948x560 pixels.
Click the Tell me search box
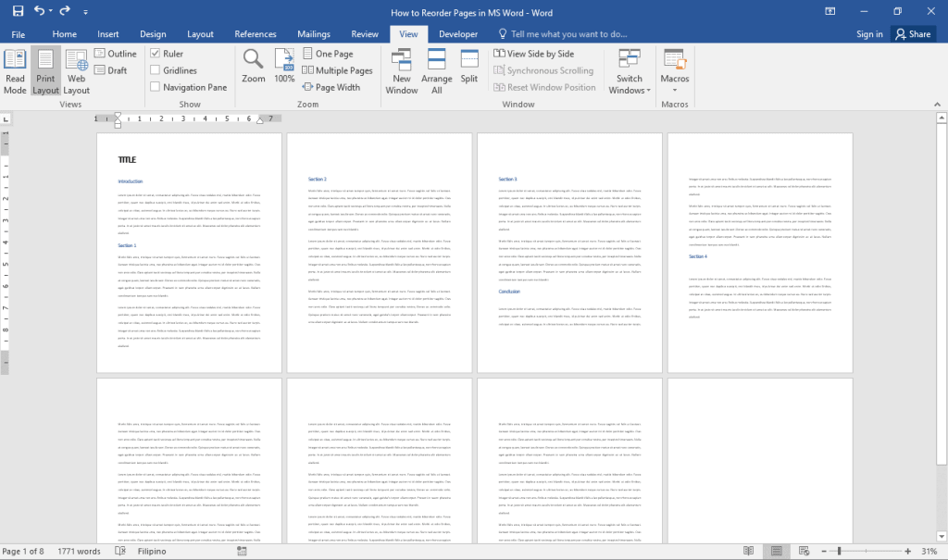click(x=563, y=34)
